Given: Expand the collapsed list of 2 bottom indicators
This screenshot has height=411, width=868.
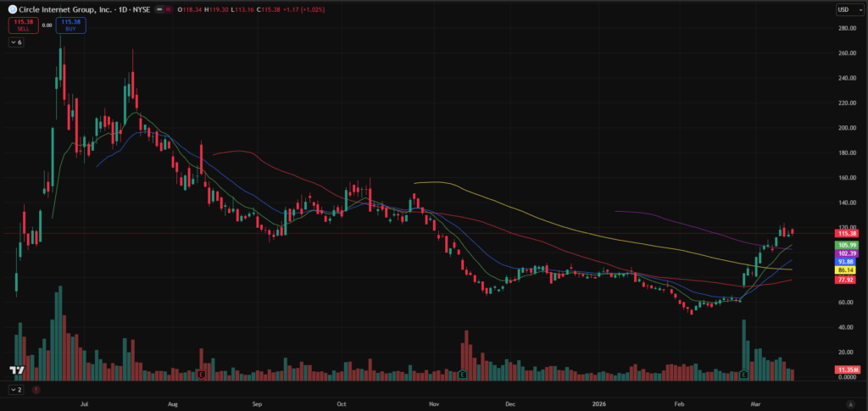Looking at the screenshot, I should [16, 389].
